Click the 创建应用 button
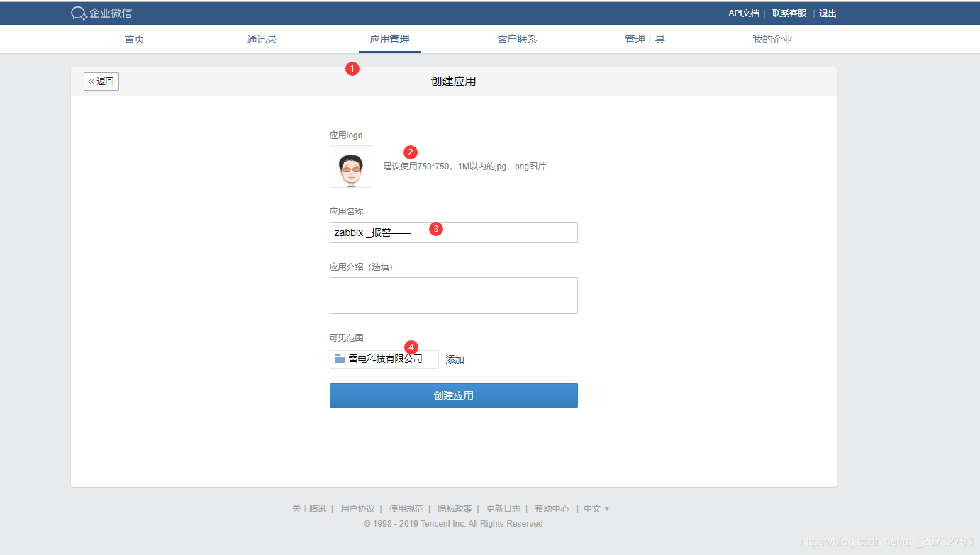980x555 pixels. 453,395
